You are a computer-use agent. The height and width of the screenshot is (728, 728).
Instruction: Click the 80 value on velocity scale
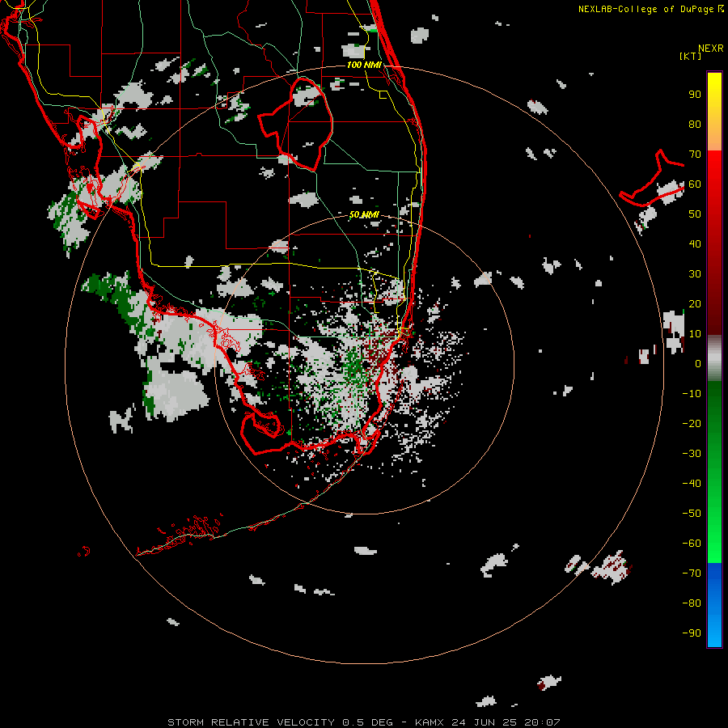[695, 125]
